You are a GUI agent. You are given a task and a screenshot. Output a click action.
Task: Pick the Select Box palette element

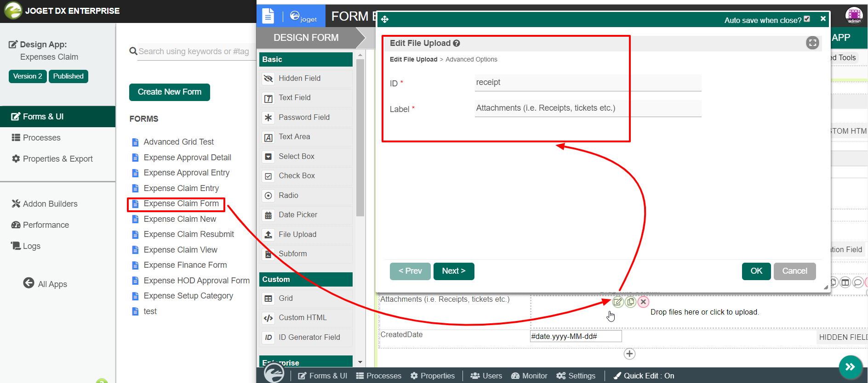[x=306, y=157]
